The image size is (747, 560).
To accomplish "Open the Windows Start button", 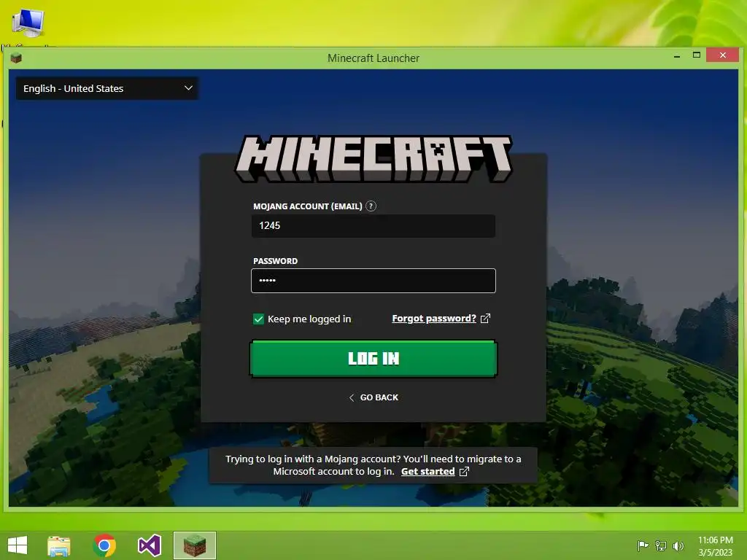I will (18, 545).
